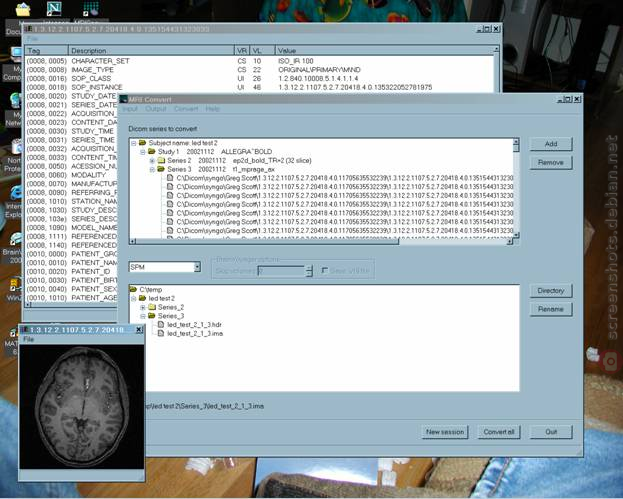
Task: Click the VR column header
Action: click(x=242, y=51)
